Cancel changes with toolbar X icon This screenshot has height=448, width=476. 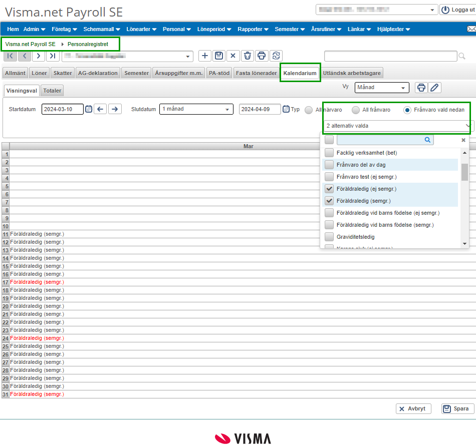click(x=233, y=56)
